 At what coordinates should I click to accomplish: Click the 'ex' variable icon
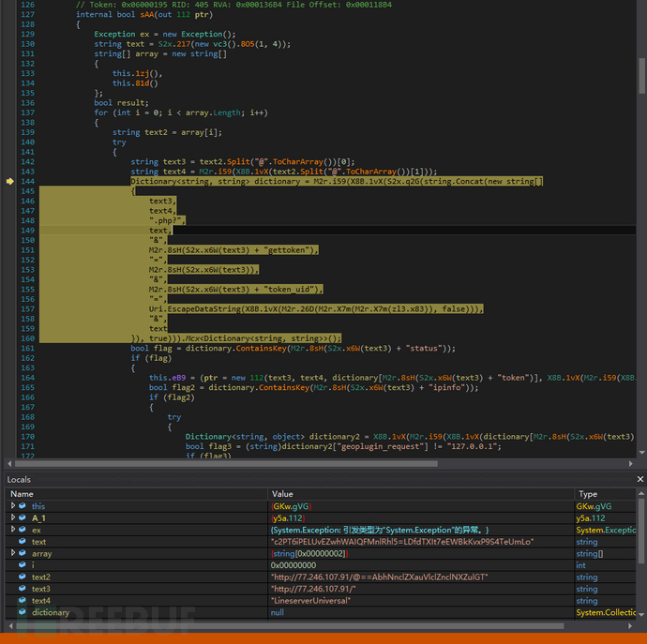click(23, 530)
